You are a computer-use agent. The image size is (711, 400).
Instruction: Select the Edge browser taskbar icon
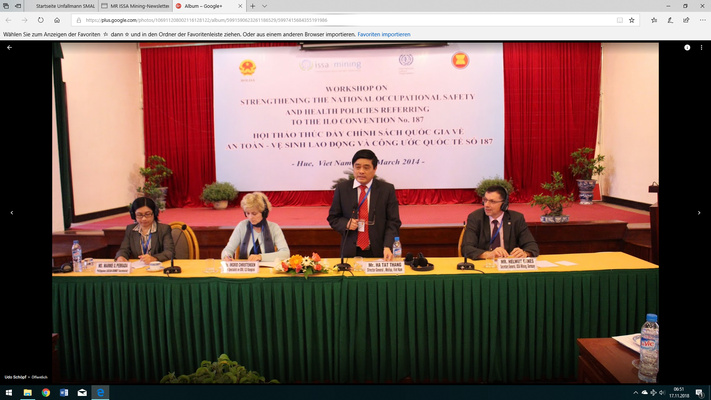(x=100, y=393)
